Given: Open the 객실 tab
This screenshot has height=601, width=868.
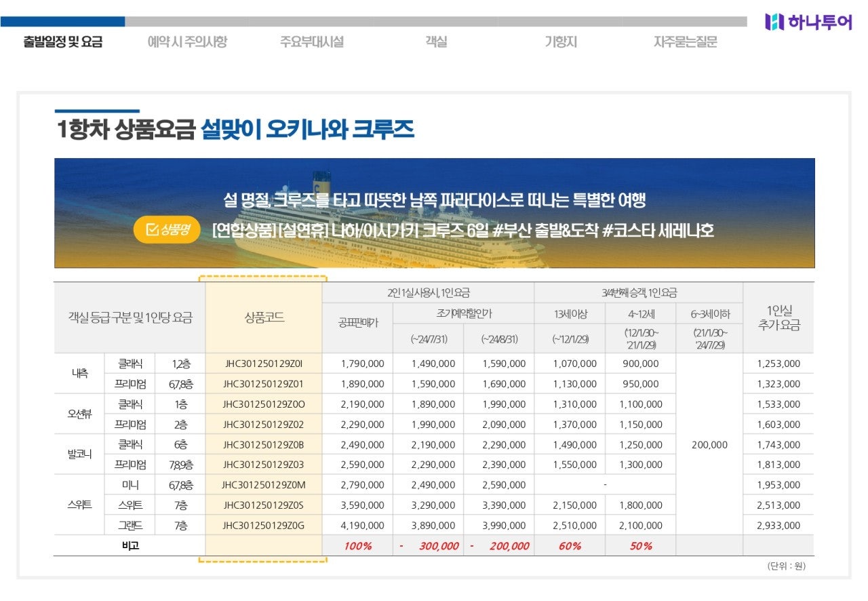Looking at the screenshot, I should [436, 42].
